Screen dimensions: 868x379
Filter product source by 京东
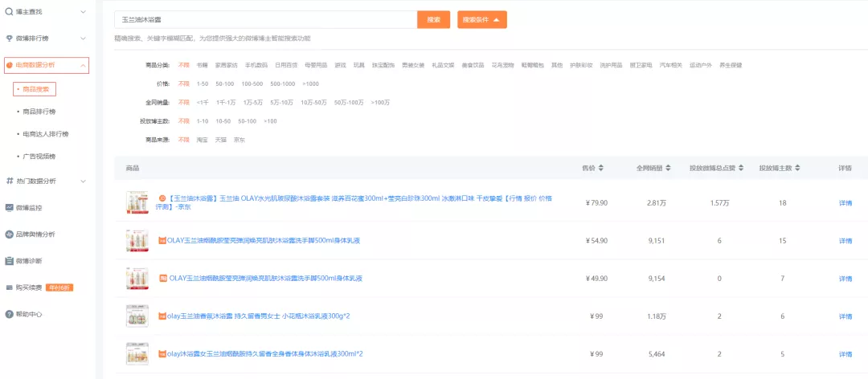tap(240, 140)
